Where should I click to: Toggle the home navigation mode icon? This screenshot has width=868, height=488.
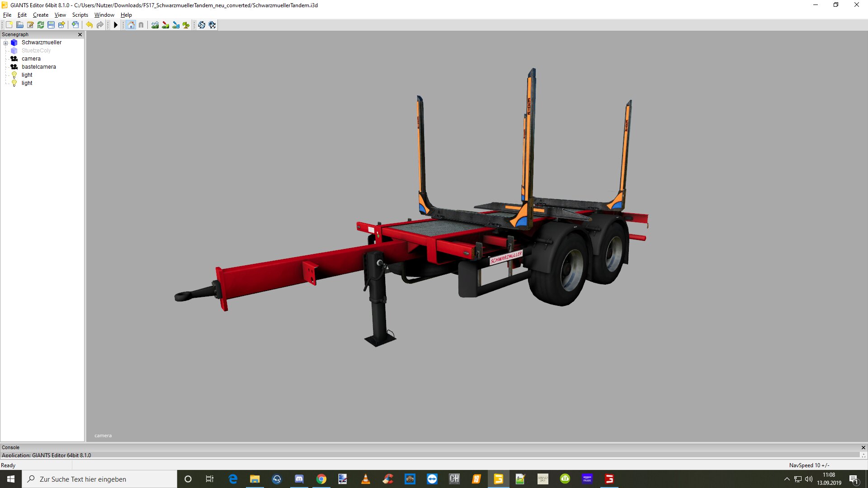tap(131, 25)
